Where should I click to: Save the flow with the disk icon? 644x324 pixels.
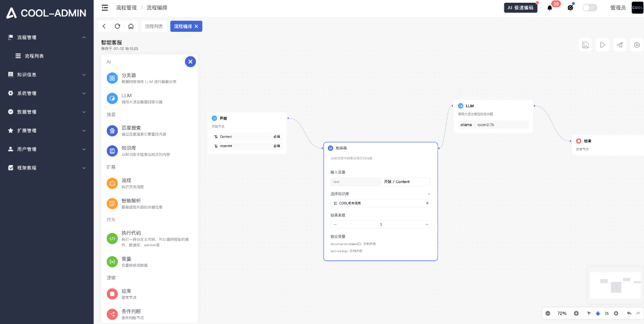(x=586, y=45)
